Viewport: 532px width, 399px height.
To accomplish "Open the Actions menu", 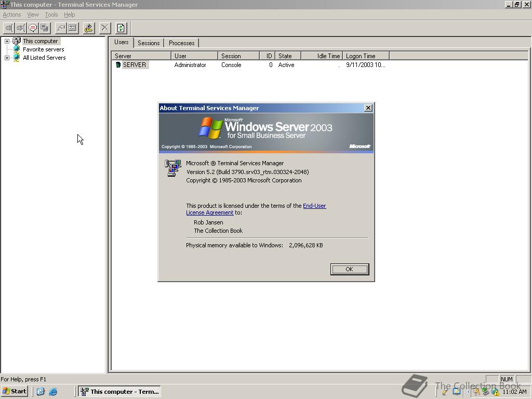I will click(12, 15).
